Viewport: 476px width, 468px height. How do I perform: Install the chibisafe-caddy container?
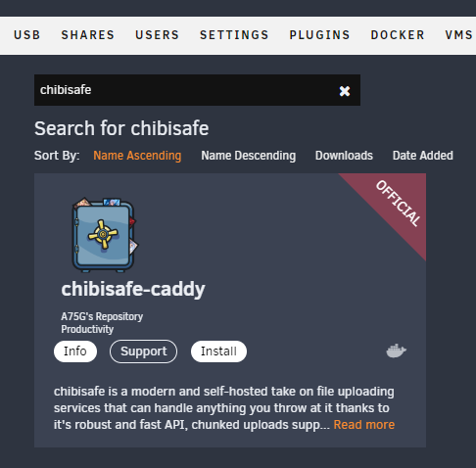coord(218,351)
